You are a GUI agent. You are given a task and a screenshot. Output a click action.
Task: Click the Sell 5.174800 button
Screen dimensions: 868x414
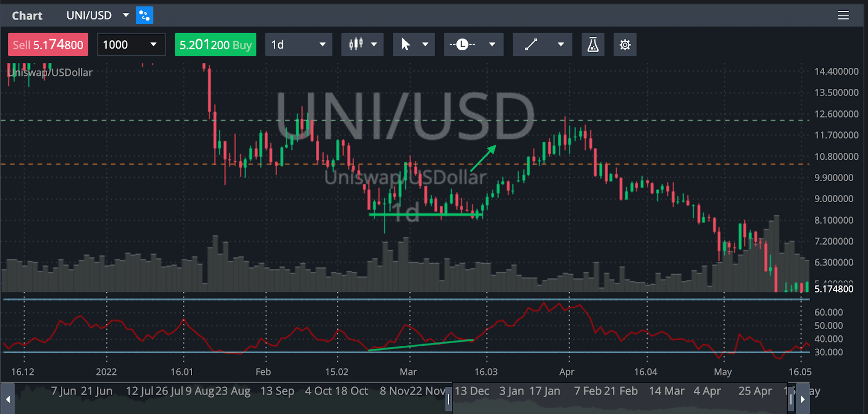(48, 44)
